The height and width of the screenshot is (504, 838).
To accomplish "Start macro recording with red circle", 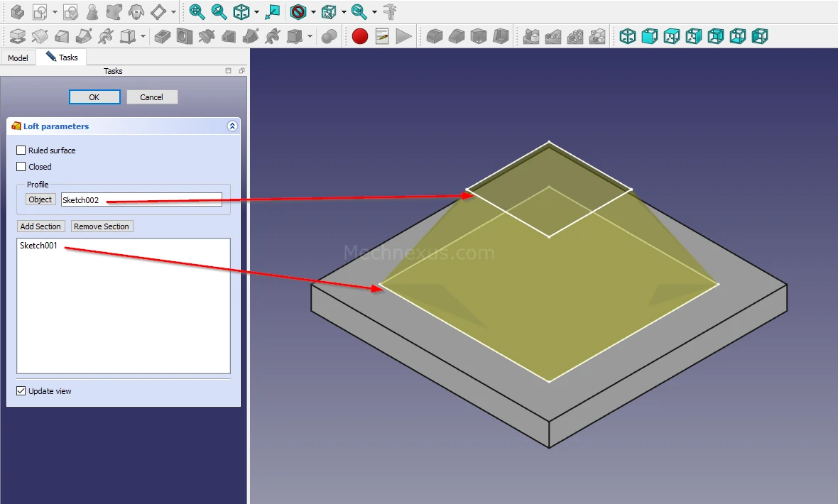I will 360,36.
